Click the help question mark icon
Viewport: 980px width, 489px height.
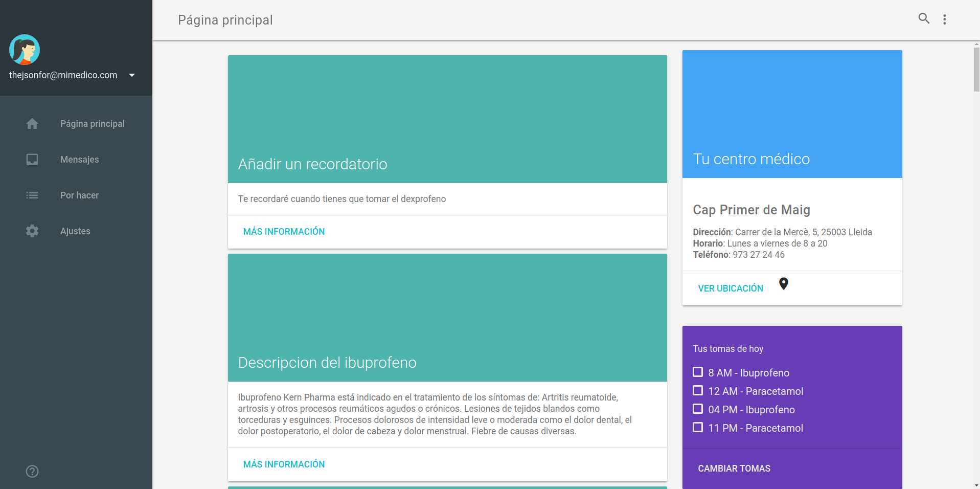coord(32,471)
